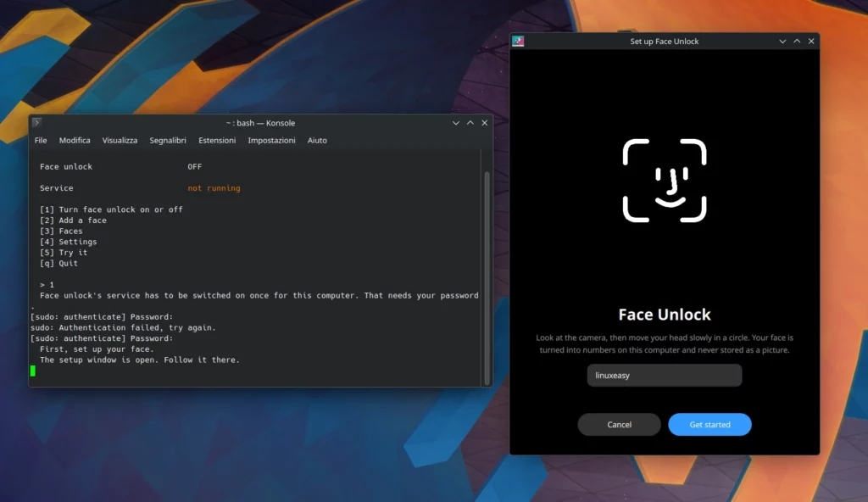This screenshot has width=868, height=502.
Task: Click the '[q] Quit' line
Action: 58,263
